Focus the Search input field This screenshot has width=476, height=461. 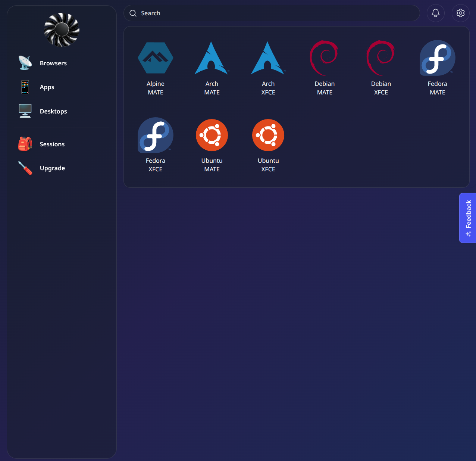point(272,13)
